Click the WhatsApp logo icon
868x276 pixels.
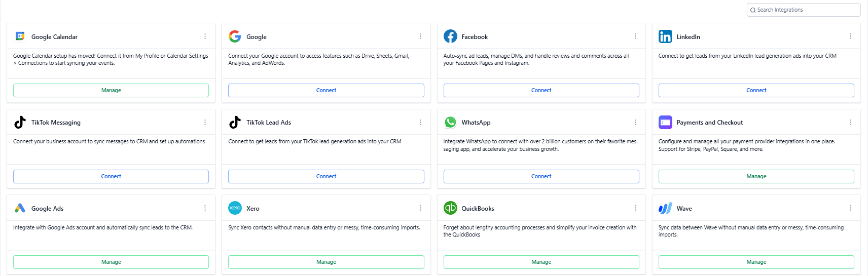pyautogui.click(x=450, y=122)
